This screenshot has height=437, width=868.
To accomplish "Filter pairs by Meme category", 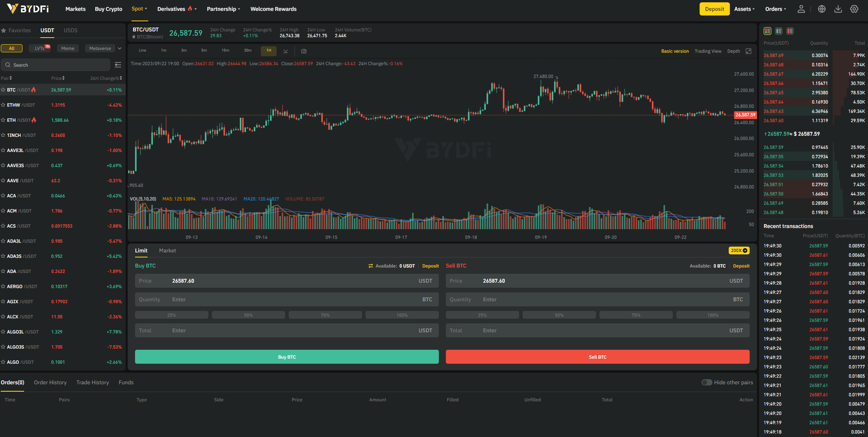I will (x=68, y=48).
